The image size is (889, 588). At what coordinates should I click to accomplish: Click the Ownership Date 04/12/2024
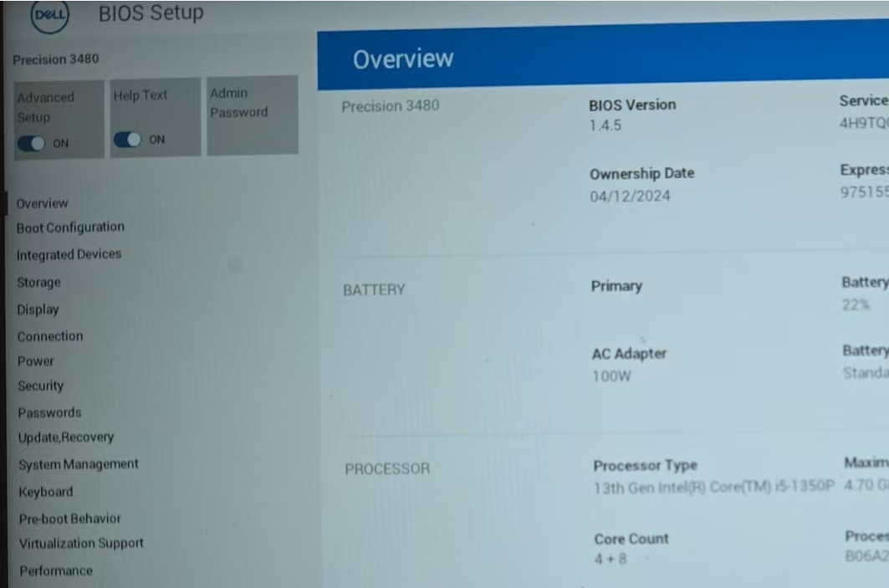[630, 197]
